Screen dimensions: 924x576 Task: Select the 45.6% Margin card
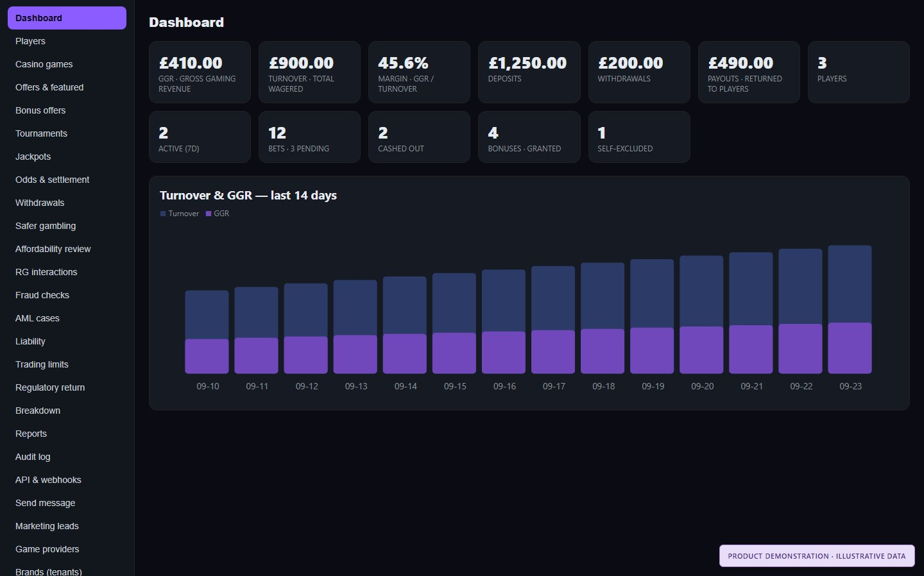coord(419,72)
